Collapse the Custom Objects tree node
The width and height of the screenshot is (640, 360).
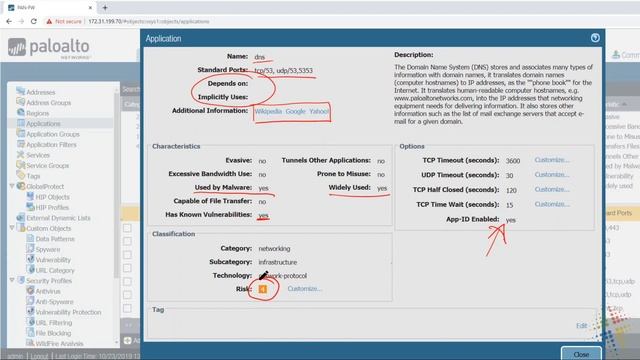click(12, 228)
